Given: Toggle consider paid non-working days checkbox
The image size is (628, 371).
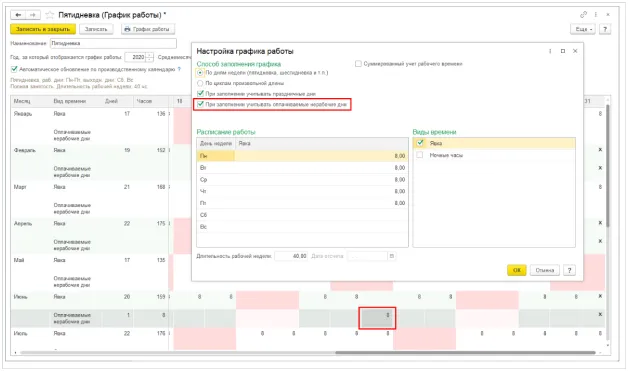Looking at the screenshot, I should click(x=201, y=104).
